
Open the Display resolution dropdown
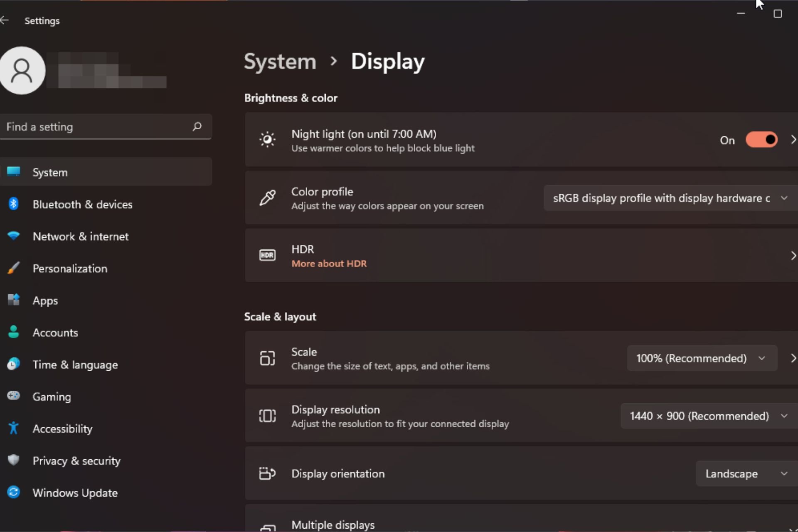pyautogui.click(x=707, y=416)
